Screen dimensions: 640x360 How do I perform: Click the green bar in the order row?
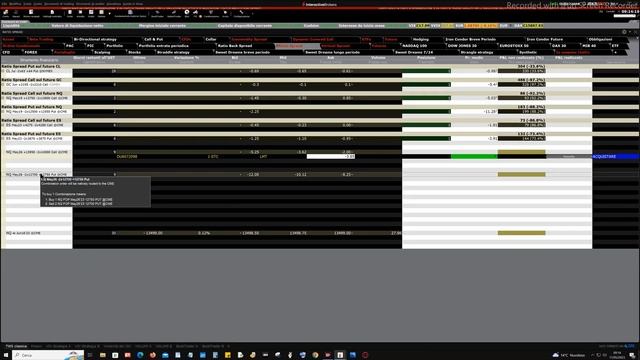pyautogui.click(x=474, y=157)
